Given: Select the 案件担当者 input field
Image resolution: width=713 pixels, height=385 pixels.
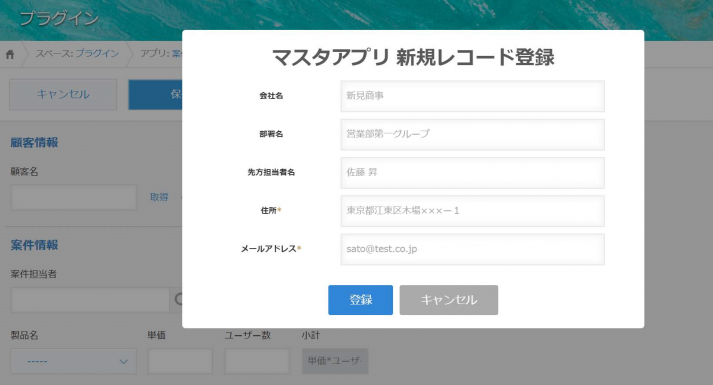Looking at the screenshot, I should tap(90, 300).
